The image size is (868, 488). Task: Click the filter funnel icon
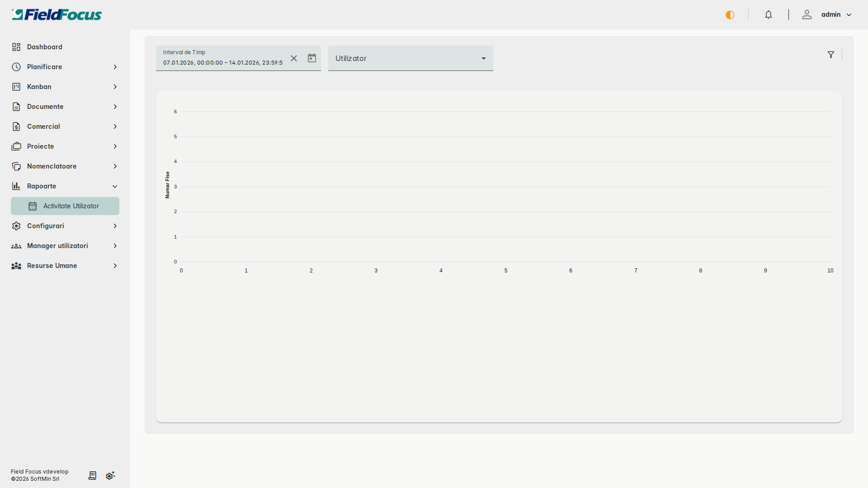click(831, 55)
